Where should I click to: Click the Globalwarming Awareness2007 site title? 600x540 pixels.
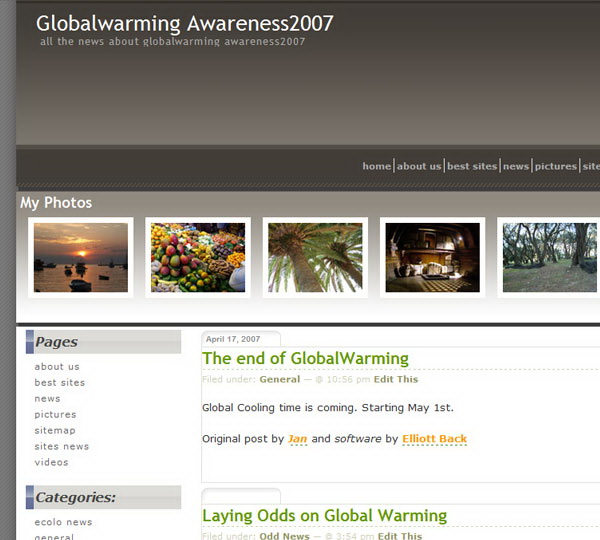click(185, 23)
